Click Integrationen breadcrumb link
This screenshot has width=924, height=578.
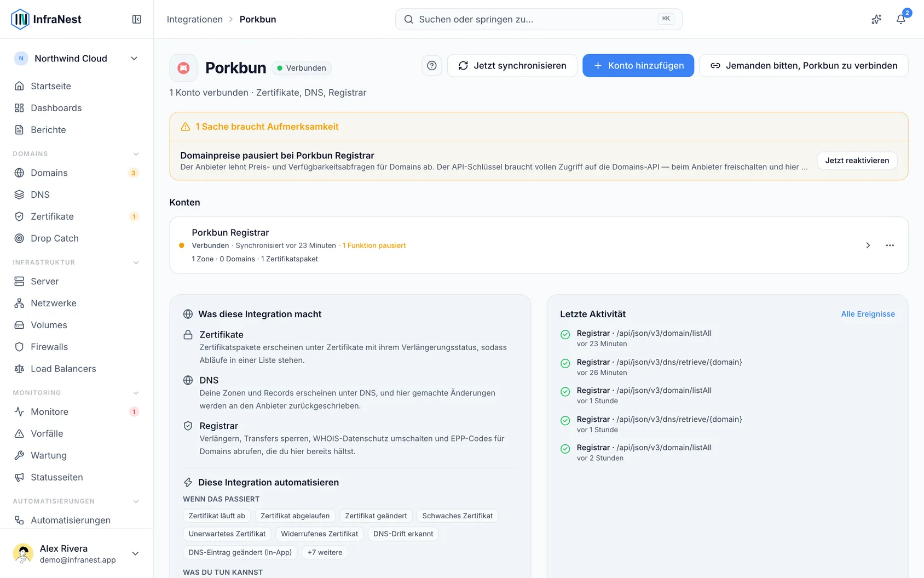coord(195,19)
